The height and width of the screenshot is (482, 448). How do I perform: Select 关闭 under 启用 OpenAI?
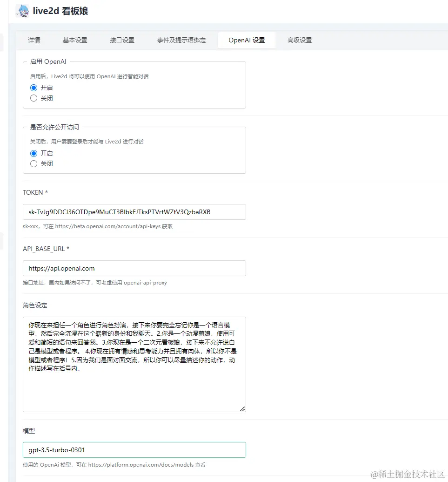[x=33, y=98]
